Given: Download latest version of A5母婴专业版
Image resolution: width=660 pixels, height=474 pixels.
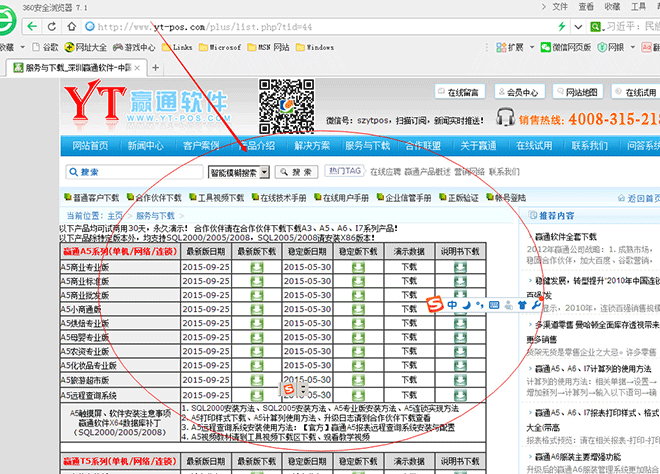Looking at the screenshot, I should (x=257, y=338).
